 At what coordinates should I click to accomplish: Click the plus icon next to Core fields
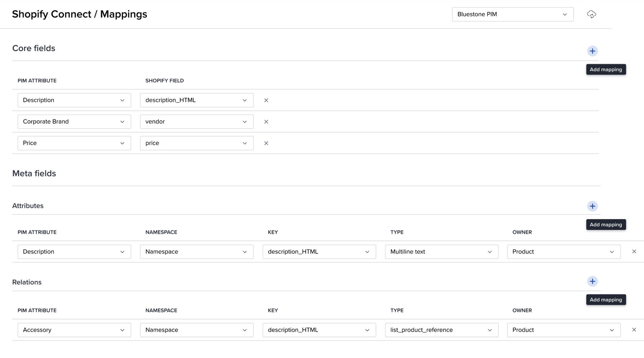[x=592, y=51]
